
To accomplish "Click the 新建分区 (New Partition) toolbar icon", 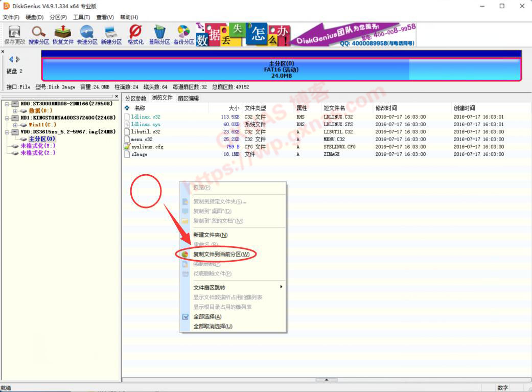I will click(111, 34).
